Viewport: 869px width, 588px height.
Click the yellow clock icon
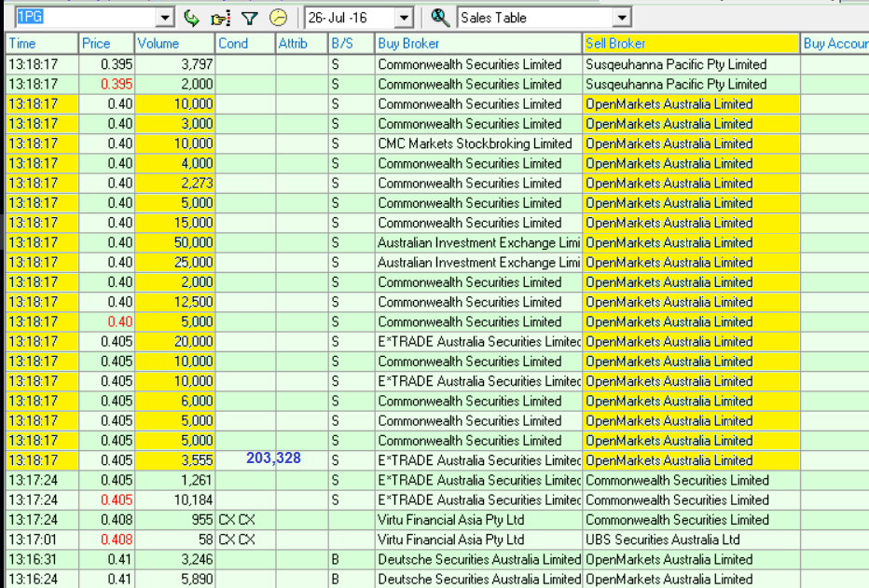click(278, 18)
